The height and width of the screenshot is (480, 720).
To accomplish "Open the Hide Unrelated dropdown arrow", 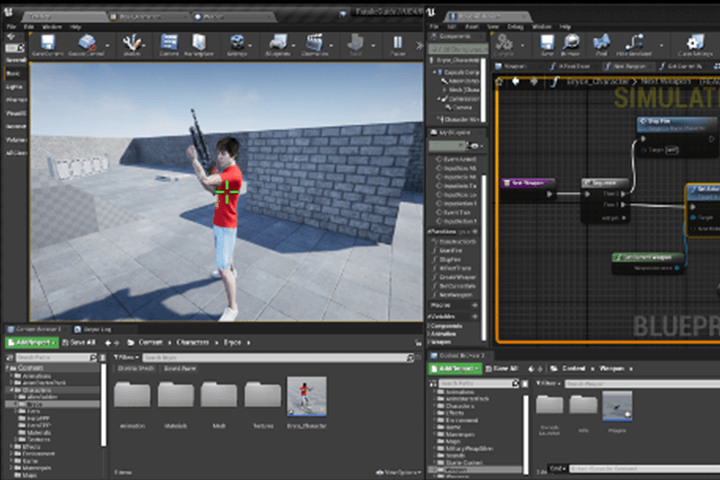I will pyautogui.click(x=661, y=45).
